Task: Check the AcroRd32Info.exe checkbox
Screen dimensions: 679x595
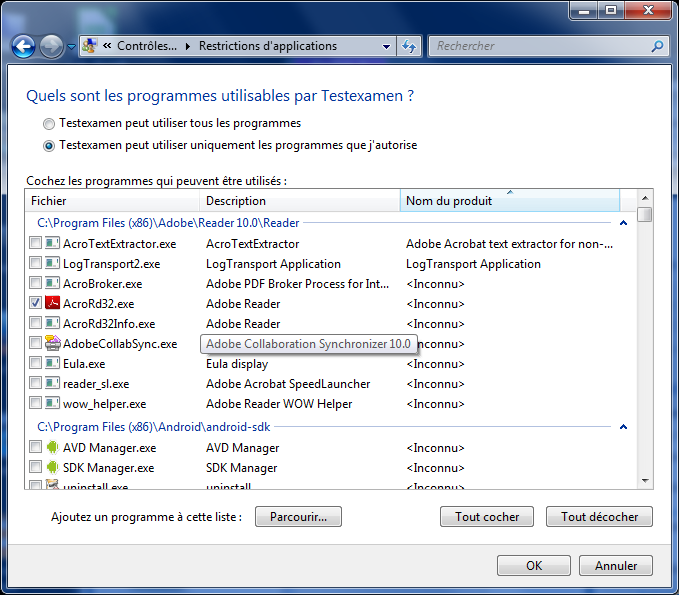Action: (36, 323)
